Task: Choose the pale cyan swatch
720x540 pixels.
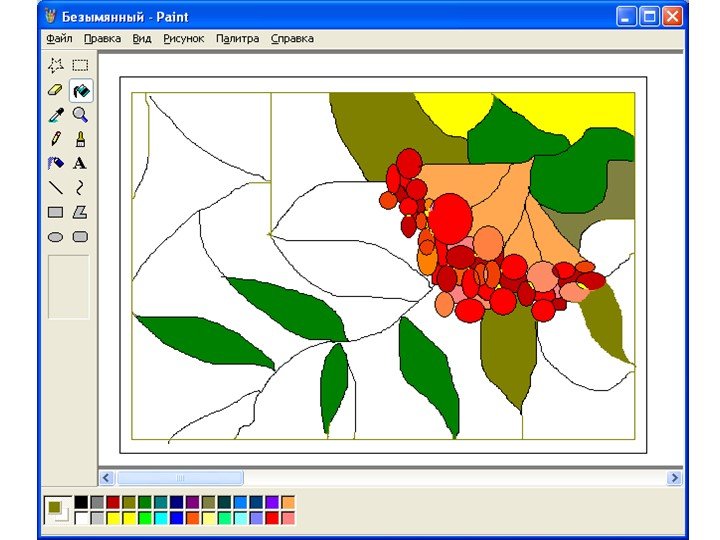Action: (x=240, y=518)
